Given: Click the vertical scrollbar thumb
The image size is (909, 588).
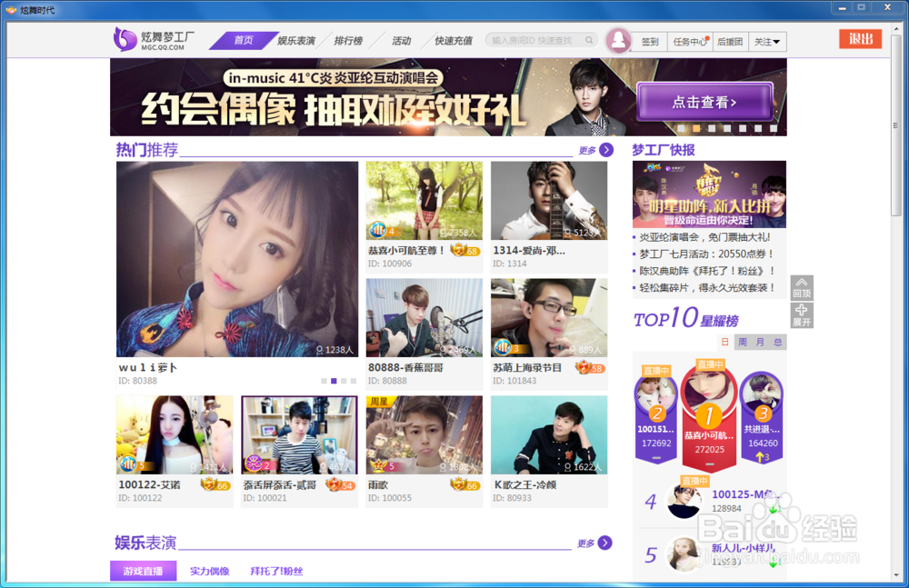Looking at the screenshot, I should point(896,125).
